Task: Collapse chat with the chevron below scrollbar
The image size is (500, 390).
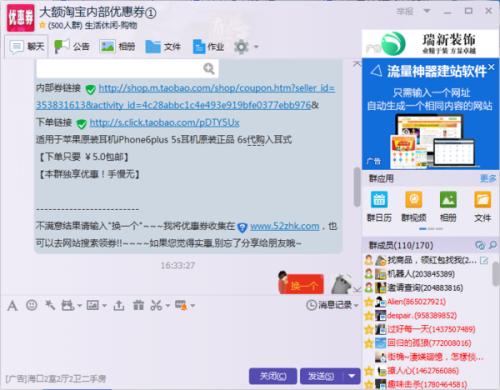Action: point(357,289)
